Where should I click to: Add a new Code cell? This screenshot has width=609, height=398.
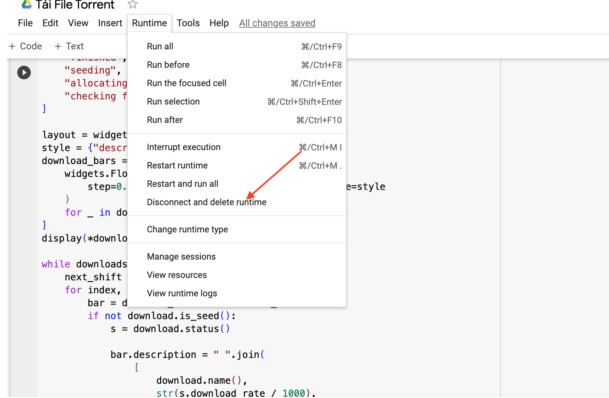(x=25, y=46)
